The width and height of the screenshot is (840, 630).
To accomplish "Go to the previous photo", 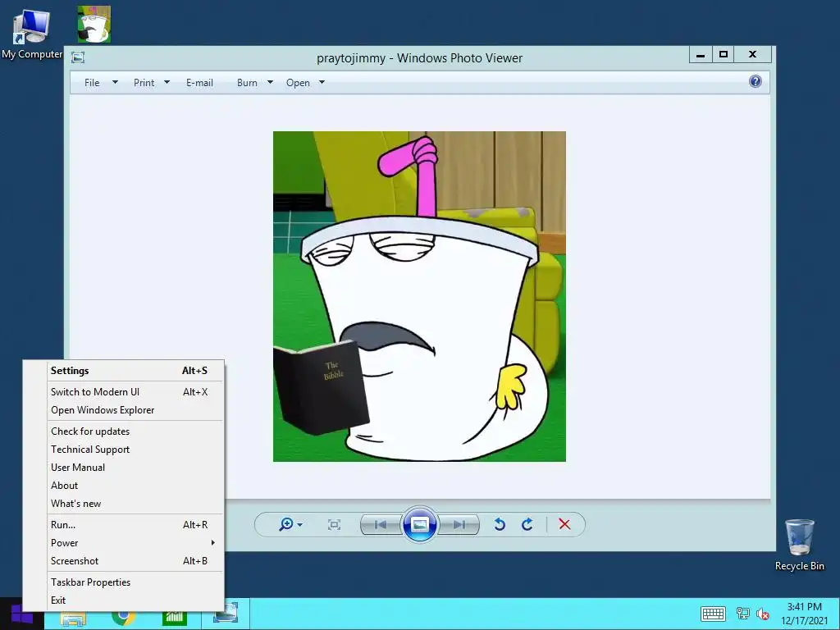I will point(381,524).
